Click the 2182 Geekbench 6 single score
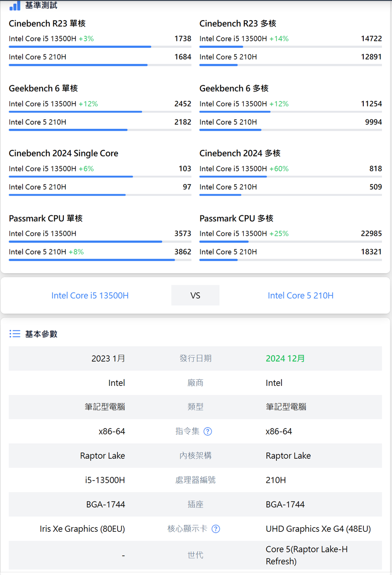The height and width of the screenshot is (575, 392). [x=183, y=122]
